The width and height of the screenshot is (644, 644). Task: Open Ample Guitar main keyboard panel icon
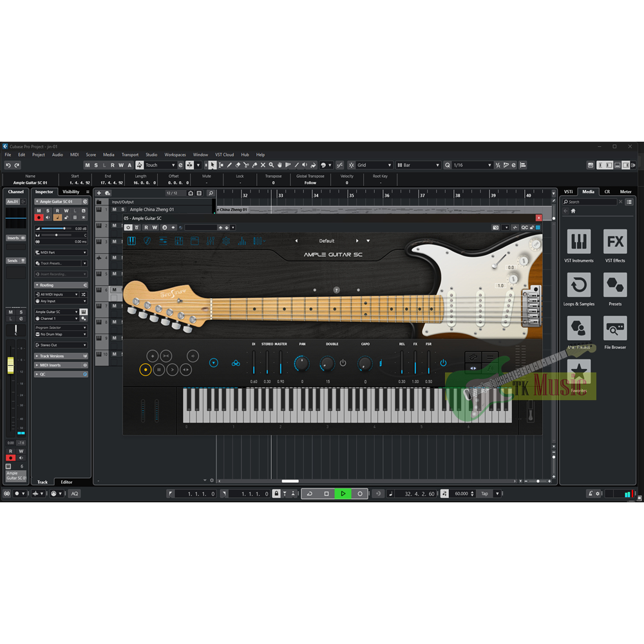pyautogui.click(x=131, y=241)
